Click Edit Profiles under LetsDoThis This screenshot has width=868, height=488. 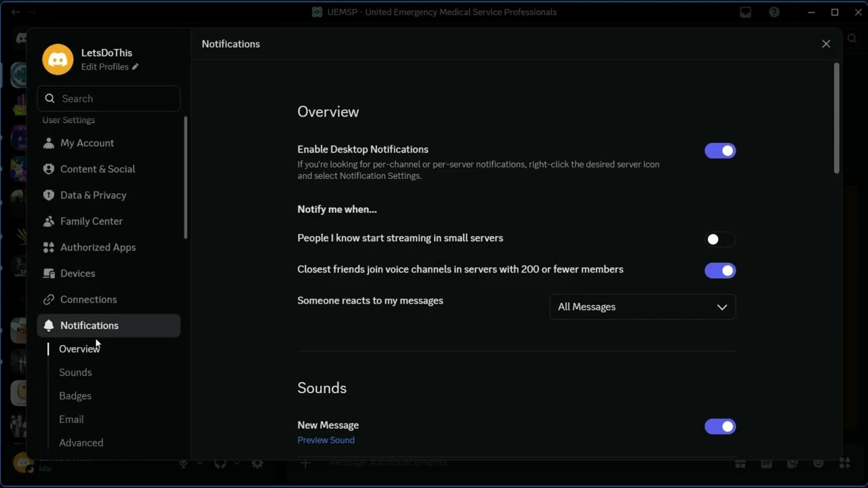point(105,66)
